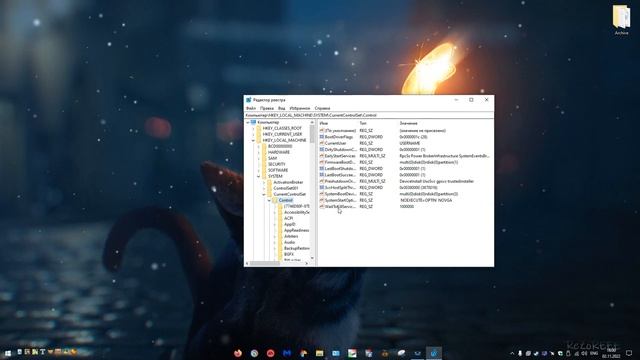The image size is (640, 360).
Task: Select the BCD00000000 key
Action: (280, 146)
